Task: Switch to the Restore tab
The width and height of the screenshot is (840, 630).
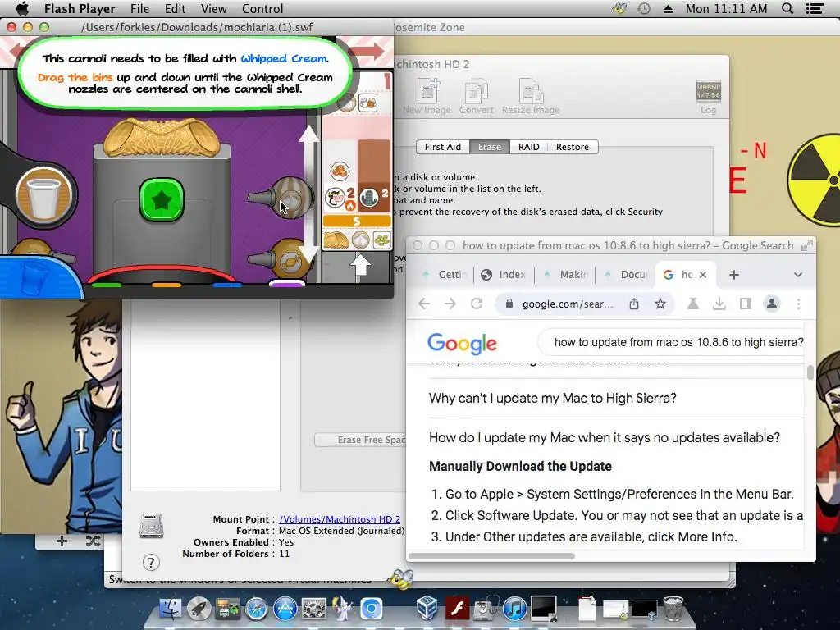Action: tap(572, 147)
